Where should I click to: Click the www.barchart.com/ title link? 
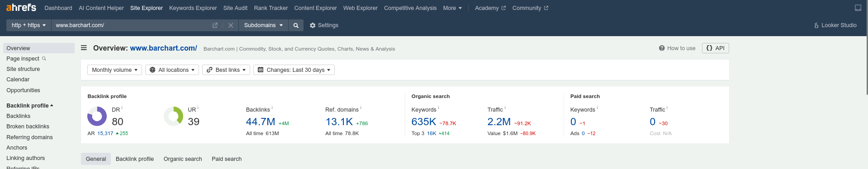pos(164,48)
